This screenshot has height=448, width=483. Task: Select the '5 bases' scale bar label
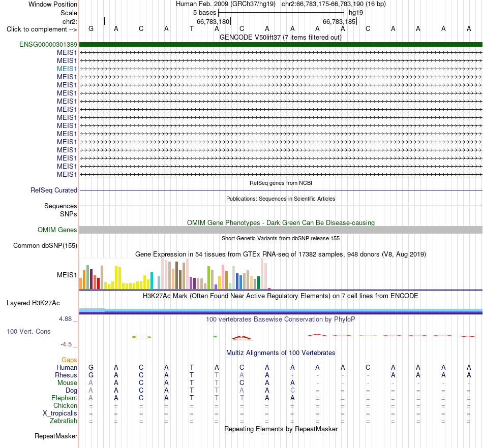tap(205, 13)
